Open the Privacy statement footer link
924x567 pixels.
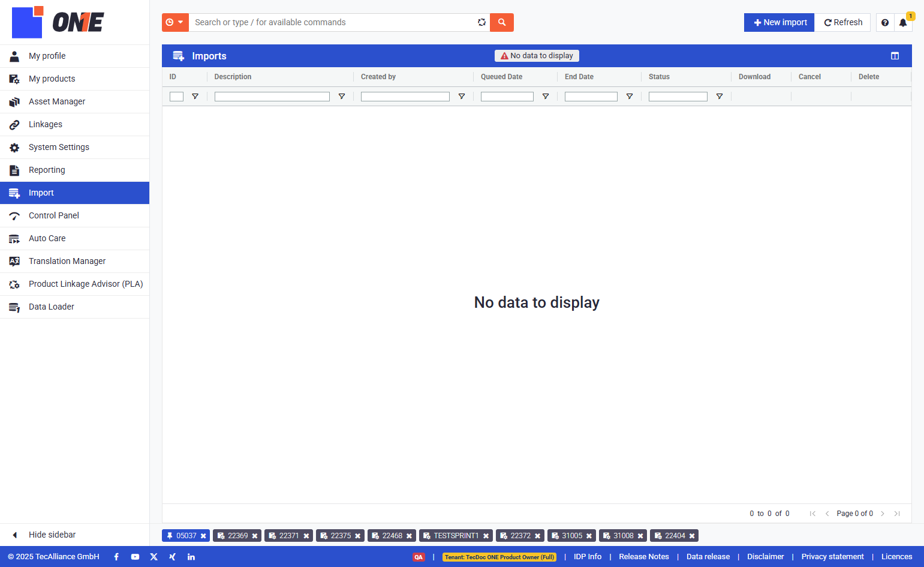tap(833, 557)
